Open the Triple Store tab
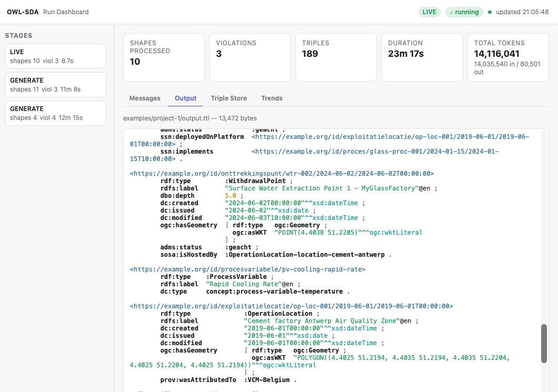The image size is (558, 392). (x=229, y=98)
